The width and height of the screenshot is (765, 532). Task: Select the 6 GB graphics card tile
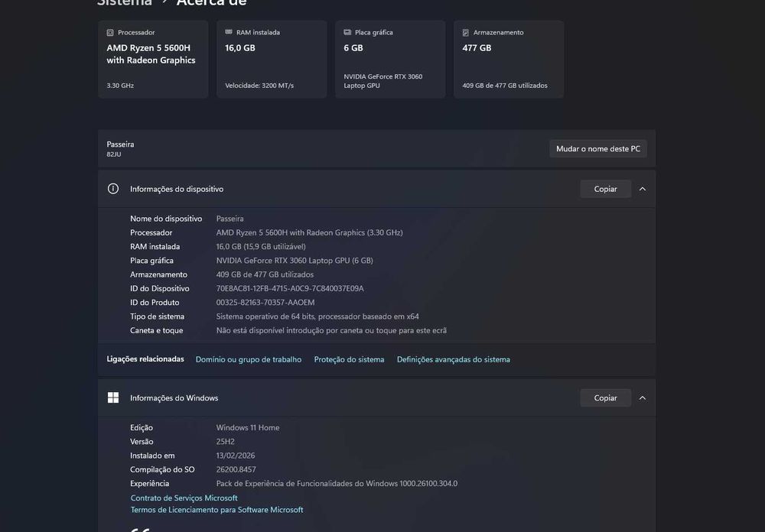[390, 59]
